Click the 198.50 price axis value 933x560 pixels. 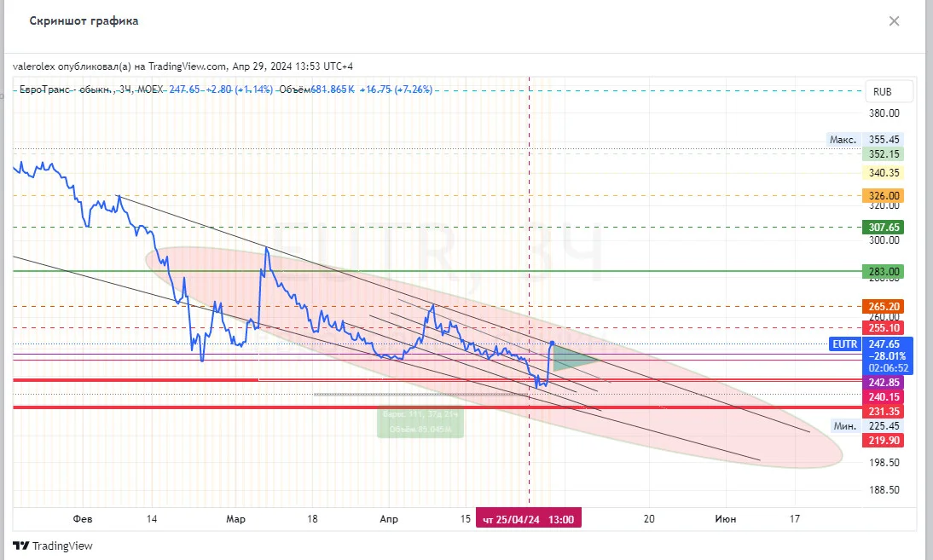[x=884, y=463]
